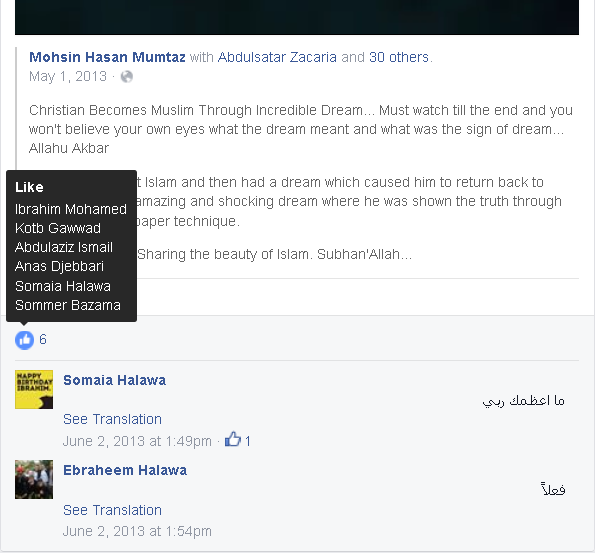Open Abdulsatar Zacaria's profile link
595x553 pixels.
pos(277,57)
